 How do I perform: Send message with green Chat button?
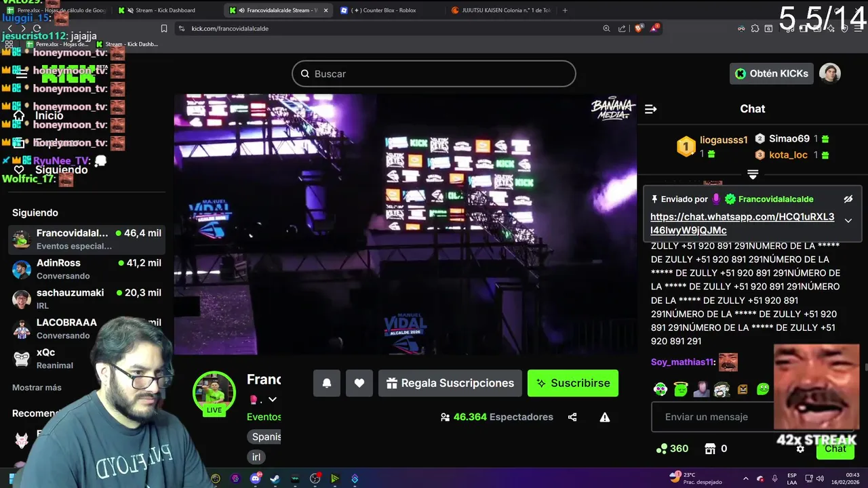(x=835, y=449)
